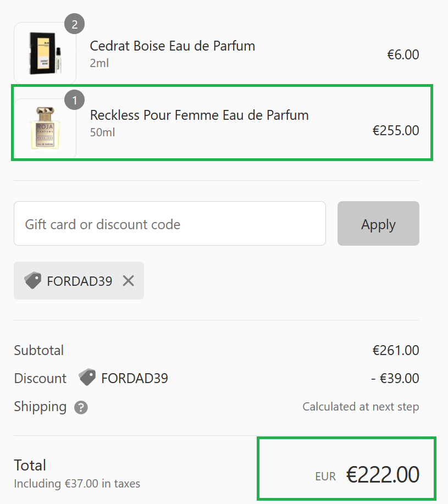Click the quantity badge showing 1
Viewport: 448px width, 504px height.
tap(75, 101)
